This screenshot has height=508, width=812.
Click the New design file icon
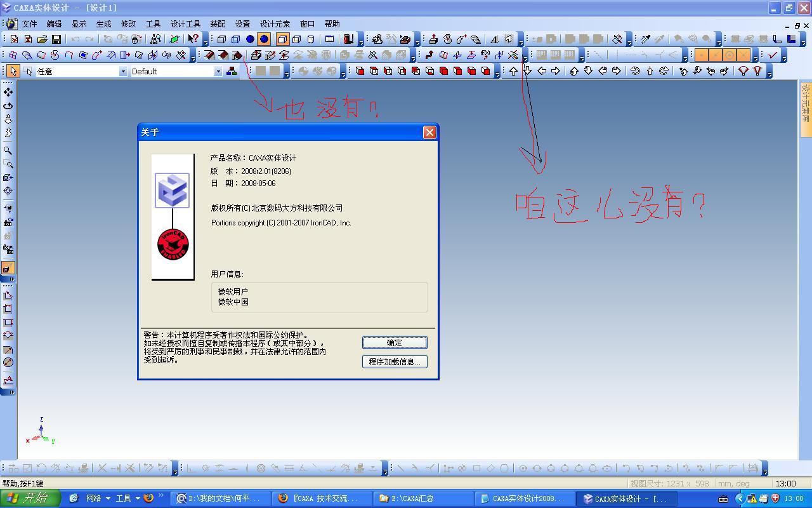pos(14,39)
